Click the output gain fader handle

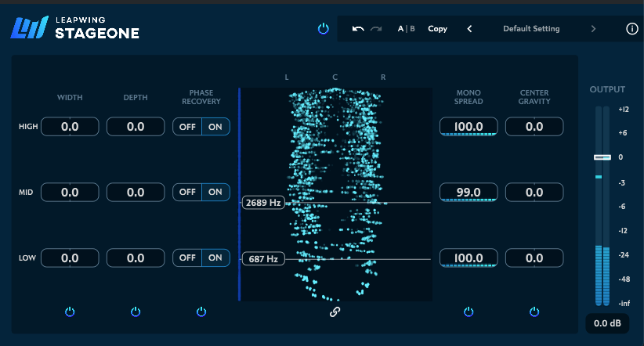[x=602, y=157]
